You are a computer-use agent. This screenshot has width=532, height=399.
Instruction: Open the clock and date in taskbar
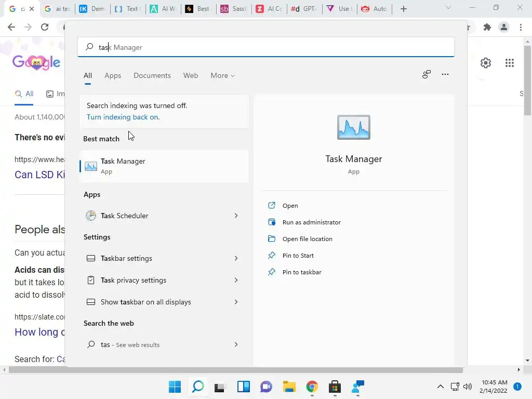tap(494, 387)
